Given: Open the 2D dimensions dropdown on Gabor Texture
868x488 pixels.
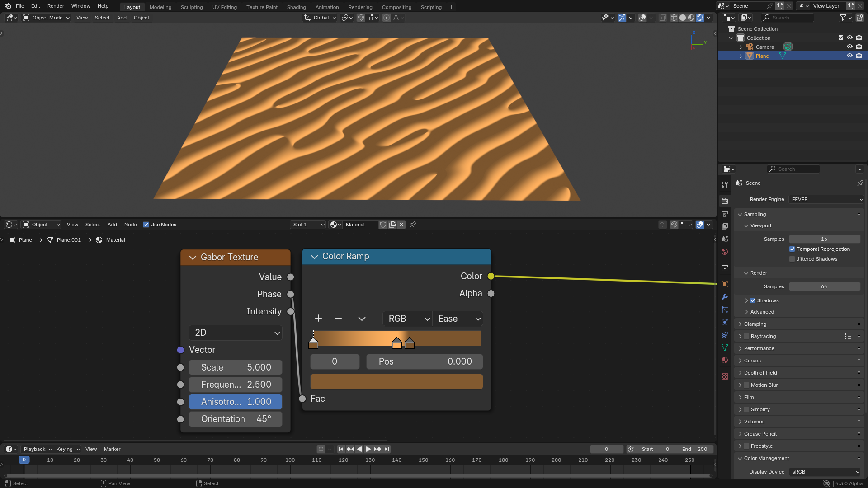Looking at the screenshot, I should [x=235, y=333].
